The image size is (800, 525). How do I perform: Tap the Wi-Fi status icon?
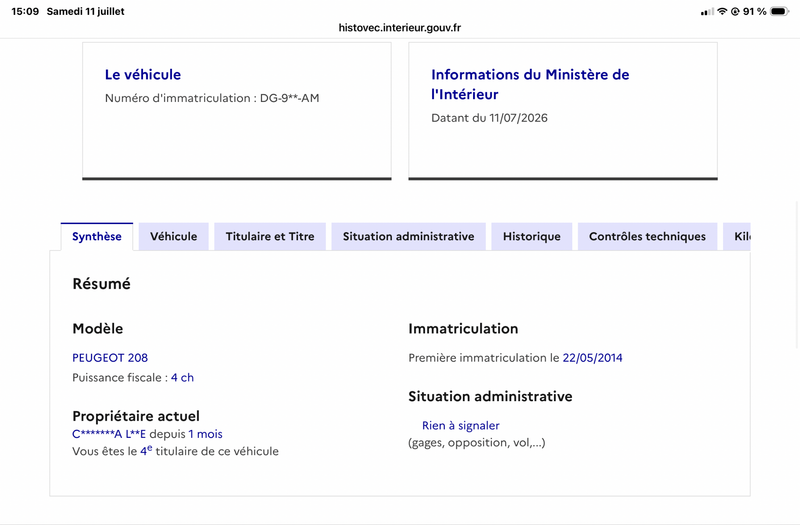[x=722, y=11]
